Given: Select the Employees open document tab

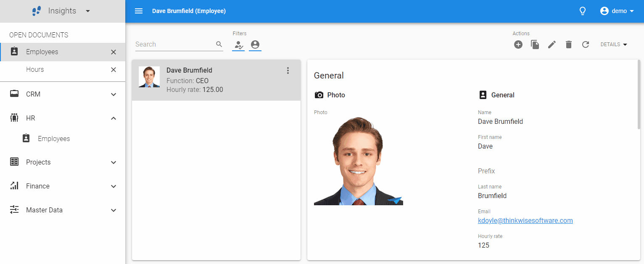Looking at the screenshot, I should coord(63,52).
